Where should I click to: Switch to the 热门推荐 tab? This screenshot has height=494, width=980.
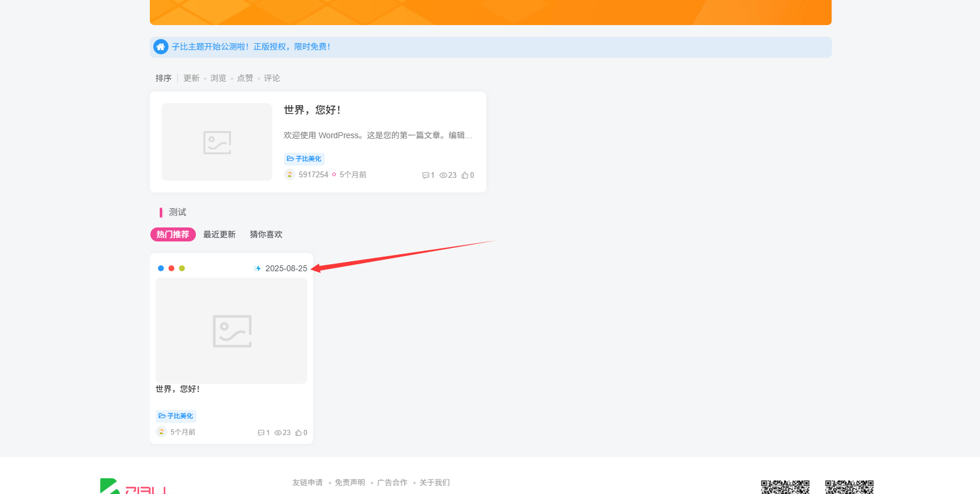(x=173, y=234)
